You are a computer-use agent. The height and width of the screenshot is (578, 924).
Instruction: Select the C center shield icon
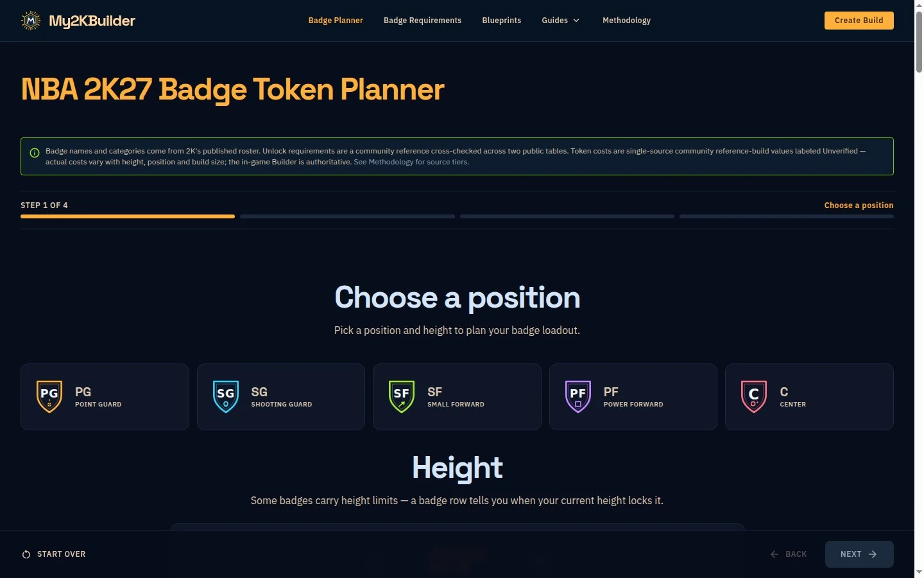[x=754, y=397]
